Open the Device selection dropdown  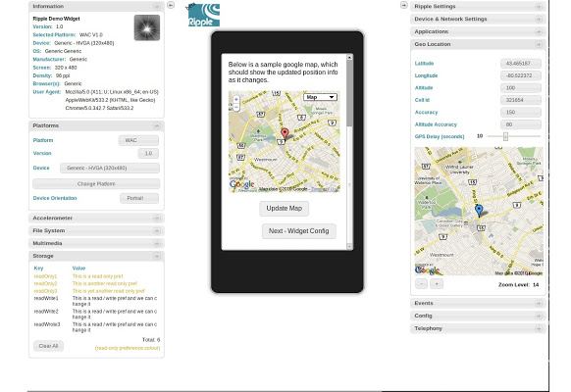[110, 168]
